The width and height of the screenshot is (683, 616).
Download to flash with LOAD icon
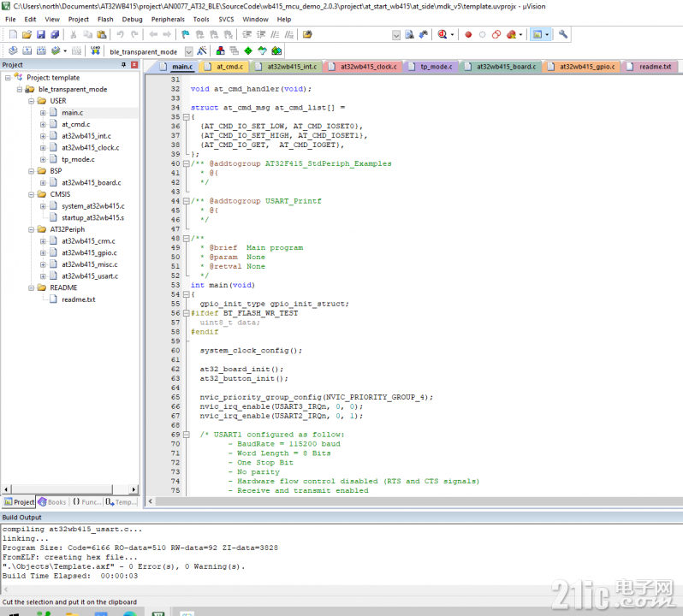[x=95, y=51]
